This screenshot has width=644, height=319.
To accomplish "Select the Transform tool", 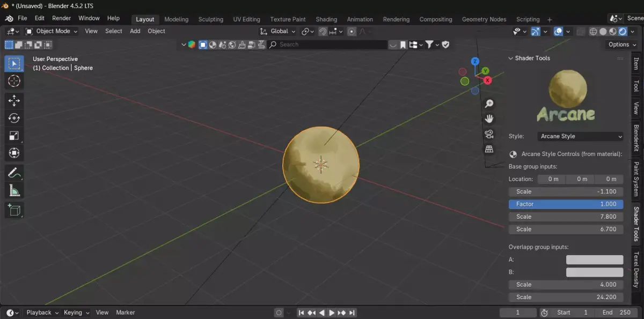I will (x=14, y=153).
